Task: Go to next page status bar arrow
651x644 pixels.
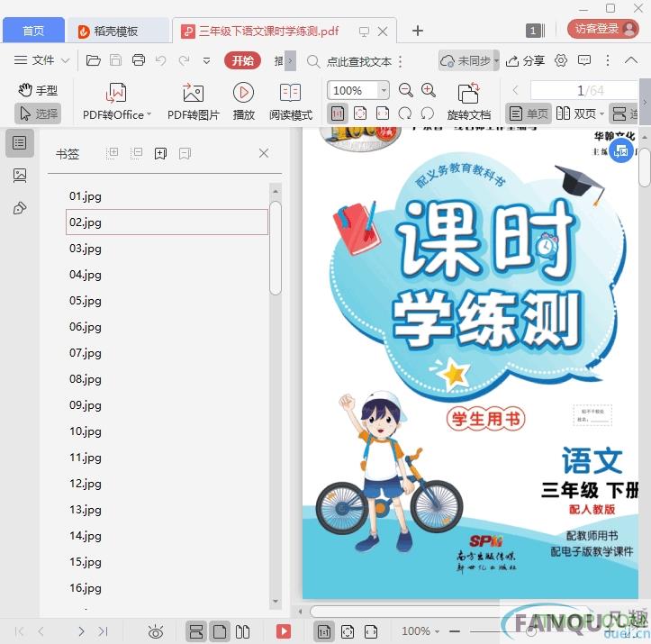Action: click(x=81, y=631)
